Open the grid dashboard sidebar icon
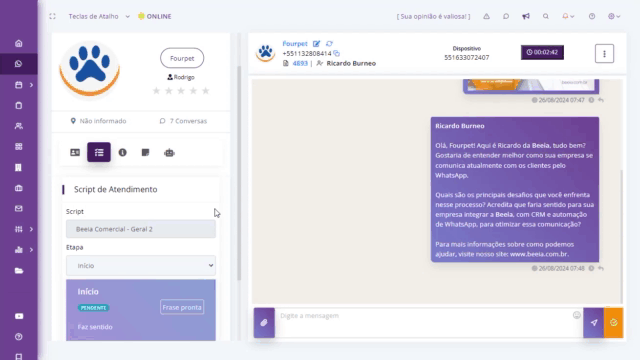 19,147
